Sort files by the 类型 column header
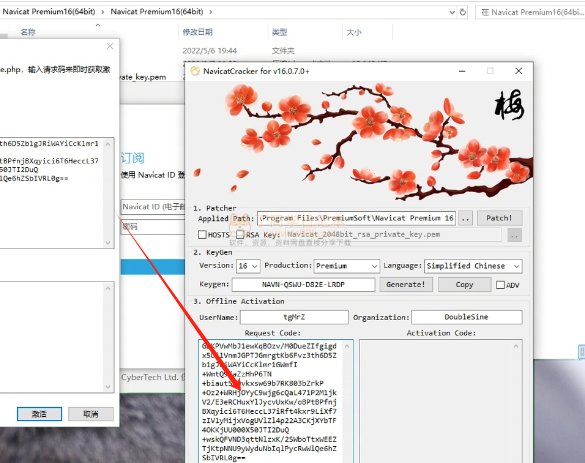The image size is (585, 463). point(279,32)
